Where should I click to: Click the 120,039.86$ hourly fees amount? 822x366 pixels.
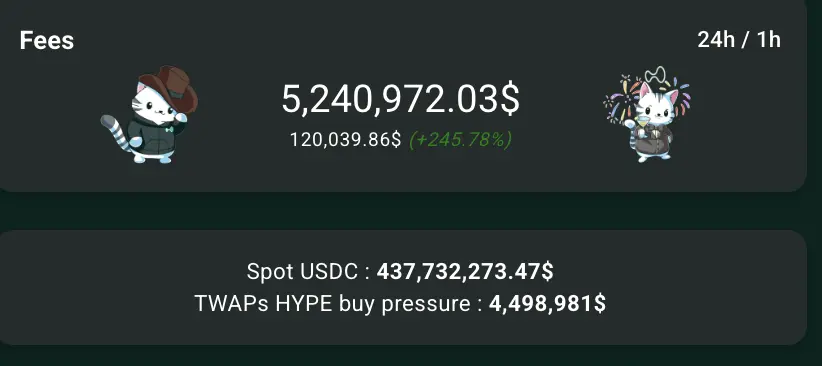[345, 140]
